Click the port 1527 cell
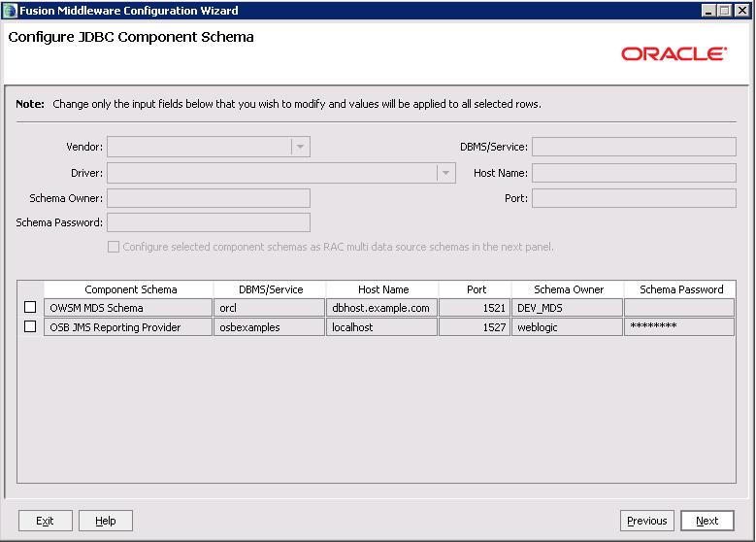The width and height of the screenshot is (756, 542). click(475, 327)
